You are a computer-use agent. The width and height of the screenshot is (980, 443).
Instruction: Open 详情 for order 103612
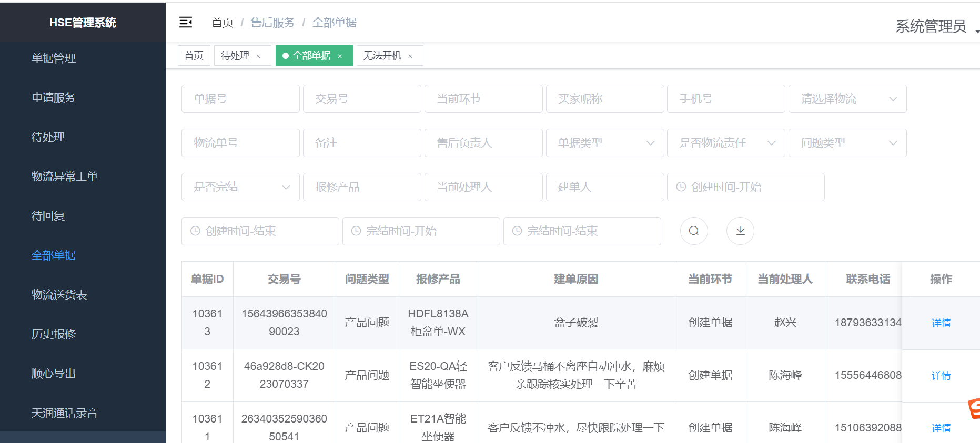[941, 375]
